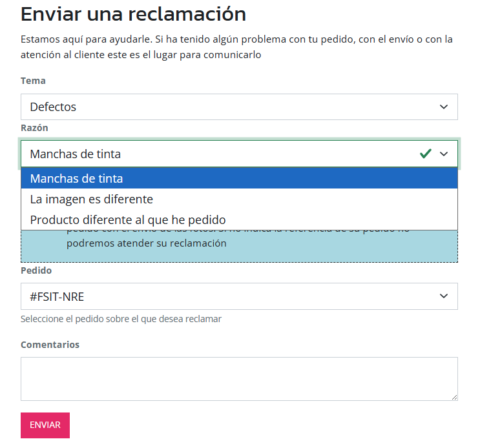Click the Comentarios textarea resize handle

coord(454,397)
